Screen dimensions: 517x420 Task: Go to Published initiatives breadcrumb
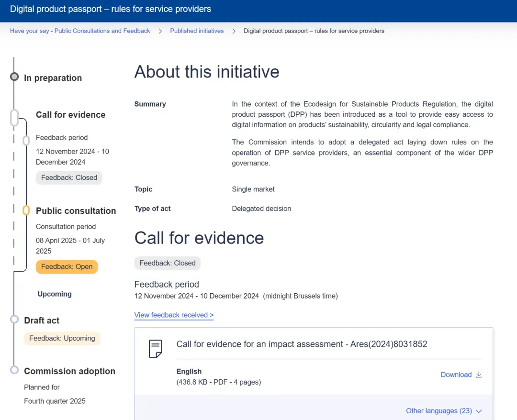tap(197, 31)
